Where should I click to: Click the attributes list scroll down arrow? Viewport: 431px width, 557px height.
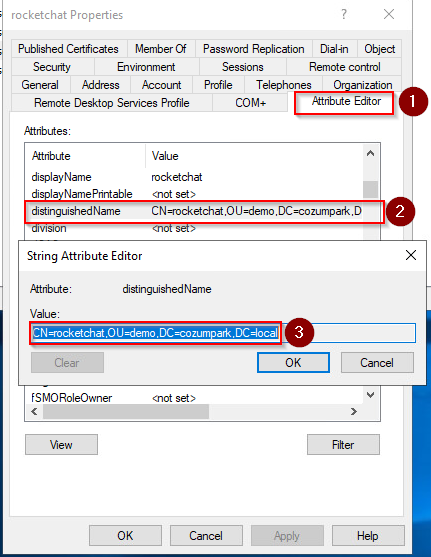pyautogui.click(x=371, y=395)
